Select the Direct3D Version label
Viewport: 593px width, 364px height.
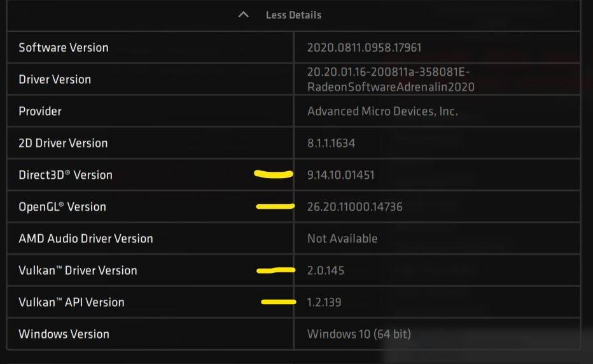(66, 175)
